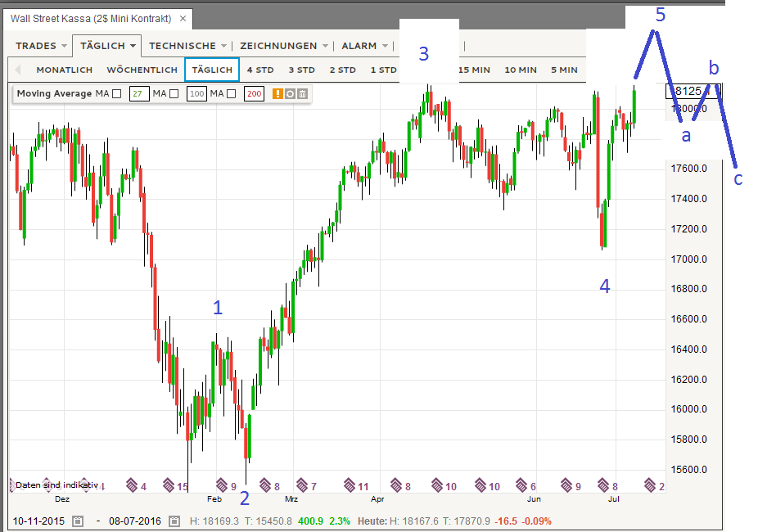The width and height of the screenshot is (767, 532).
Task: Open the end date calendar picker
Action: pos(174,521)
